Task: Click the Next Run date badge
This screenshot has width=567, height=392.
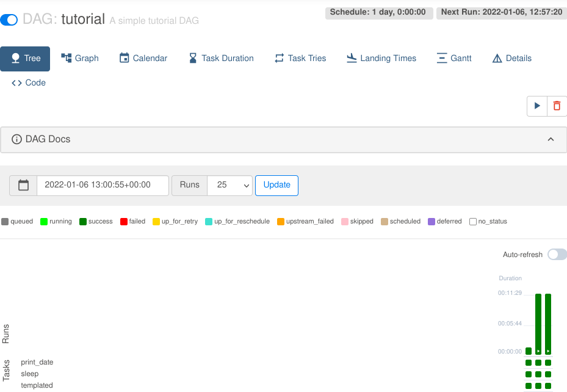Action: pos(502,12)
